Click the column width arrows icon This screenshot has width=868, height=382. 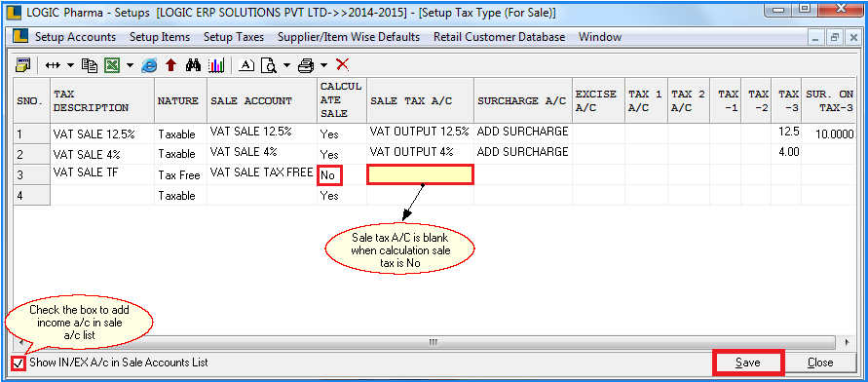[x=53, y=65]
